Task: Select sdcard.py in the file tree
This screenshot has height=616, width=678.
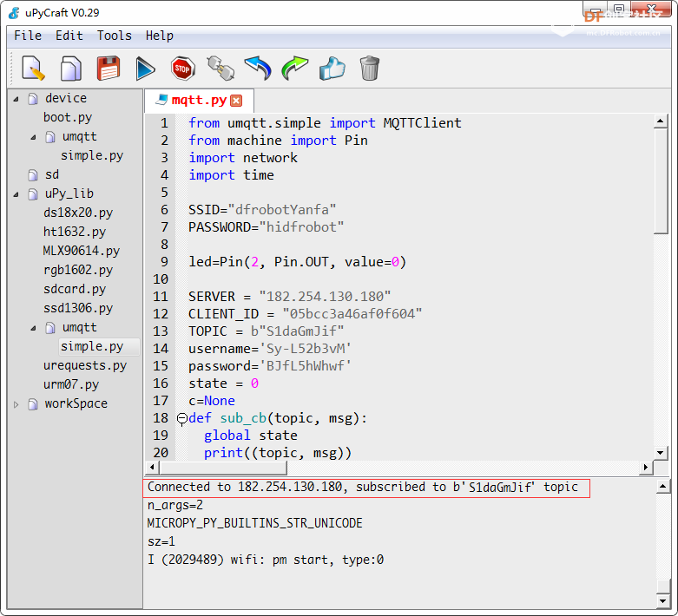Action: (x=75, y=289)
